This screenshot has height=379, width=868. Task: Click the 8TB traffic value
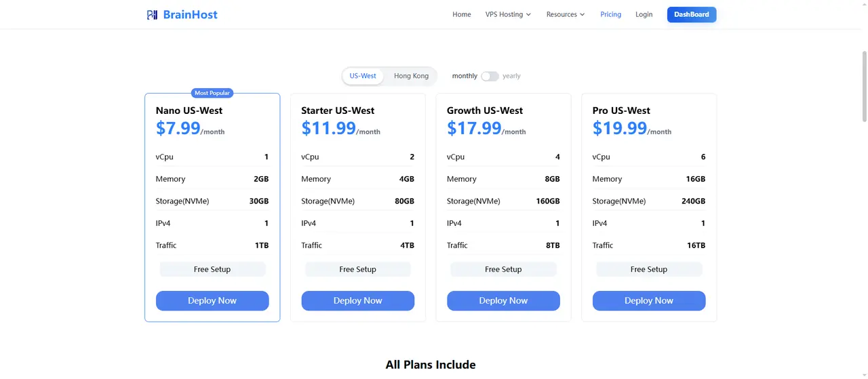tap(553, 245)
